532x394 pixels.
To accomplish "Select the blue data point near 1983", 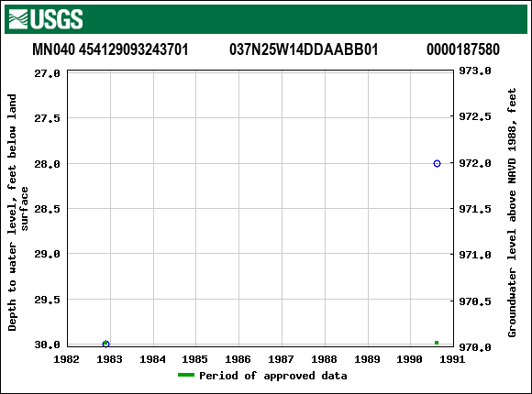I will click(105, 344).
